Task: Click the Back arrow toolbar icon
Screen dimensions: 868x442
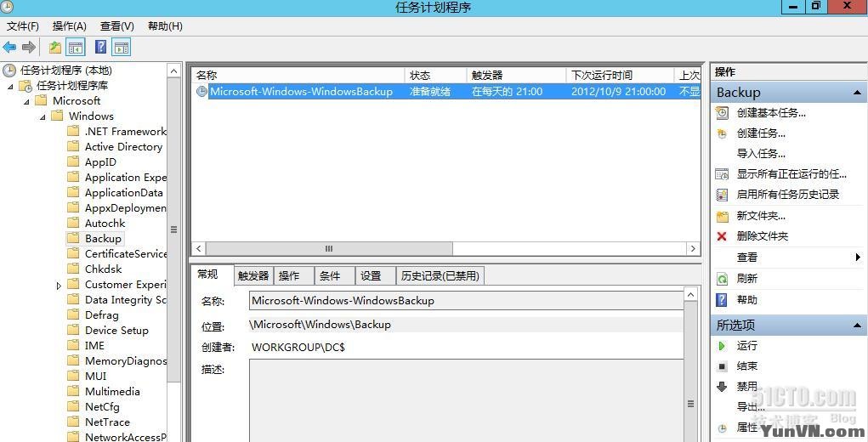Action: [x=9, y=47]
